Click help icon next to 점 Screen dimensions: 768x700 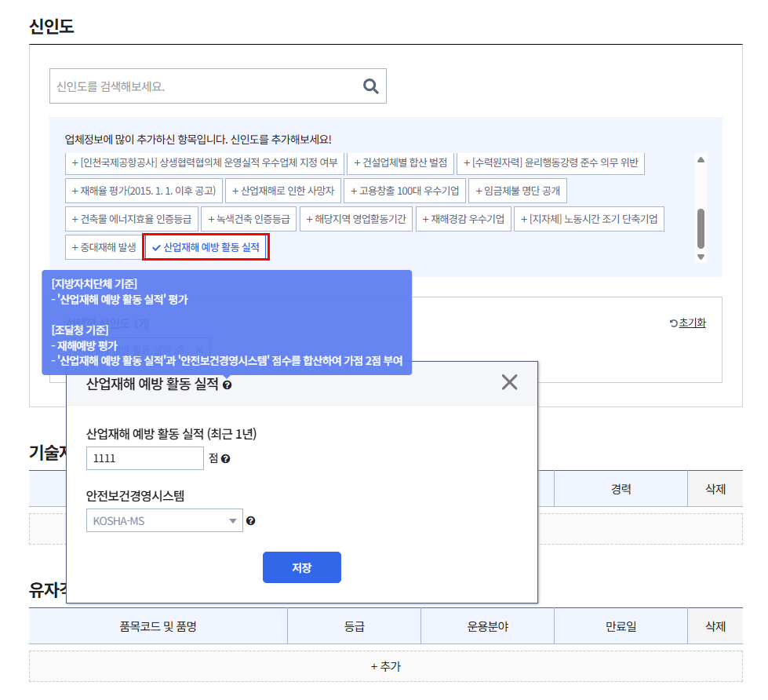225,459
